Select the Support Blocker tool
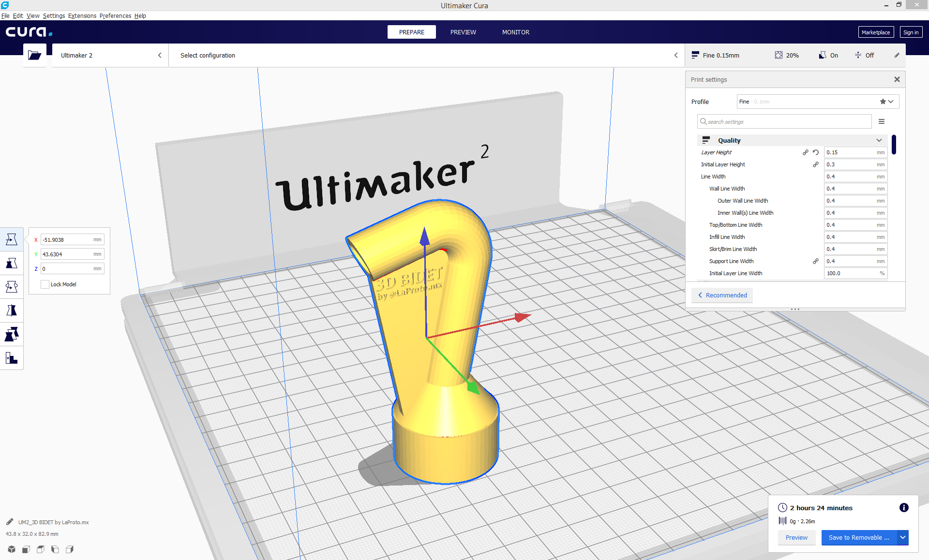The height and width of the screenshot is (560, 929). pyautogui.click(x=12, y=358)
